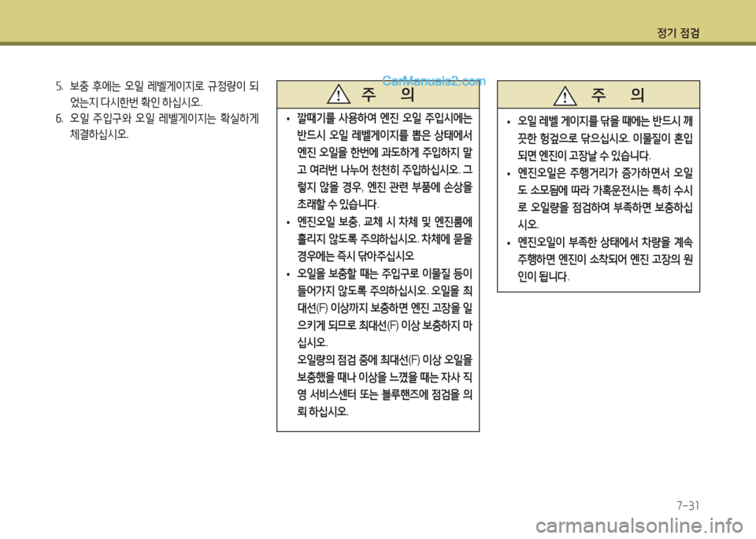The width and height of the screenshot is (756, 539).
Task: Click the bullet starting with 오일을 보충할 때는
Action: pyautogui.click(x=380, y=308)
